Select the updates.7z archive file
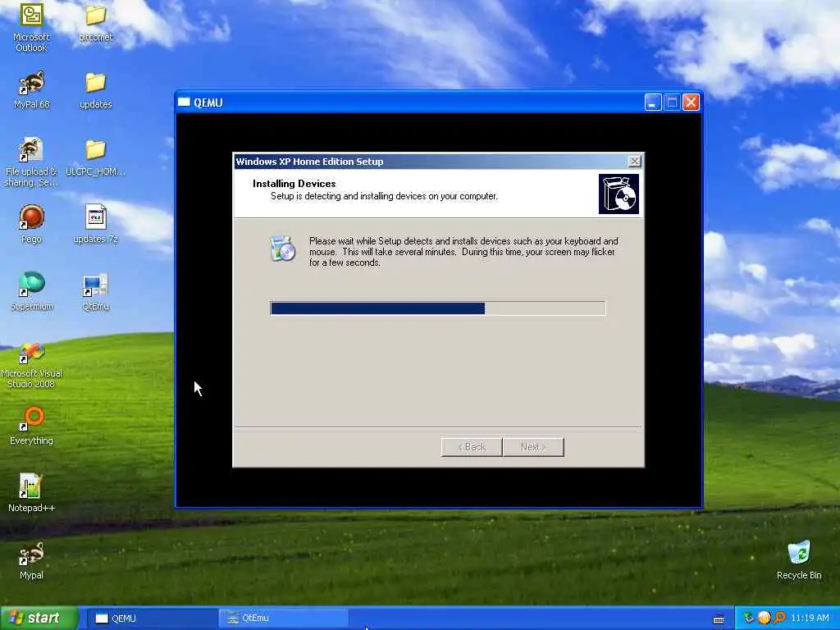 [95, 224]
